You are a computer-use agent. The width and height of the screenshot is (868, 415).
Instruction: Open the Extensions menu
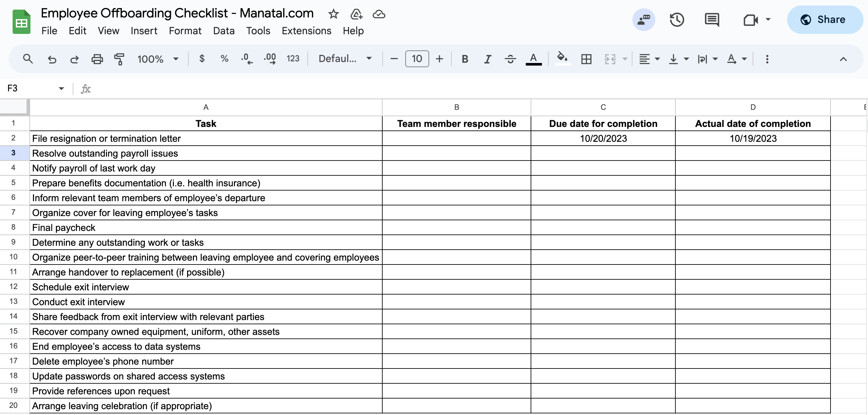pyautogui.click(x=306, y=31)
